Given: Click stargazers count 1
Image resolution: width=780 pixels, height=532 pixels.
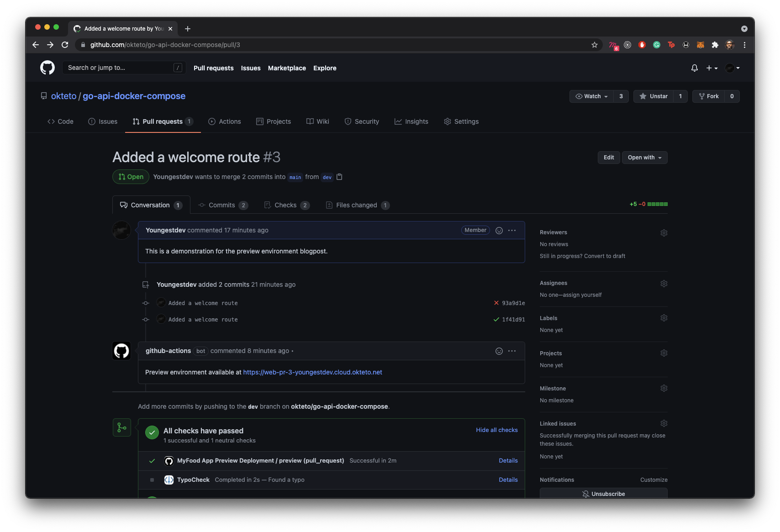Looking at the screenshot, I should tap(680, 96).
